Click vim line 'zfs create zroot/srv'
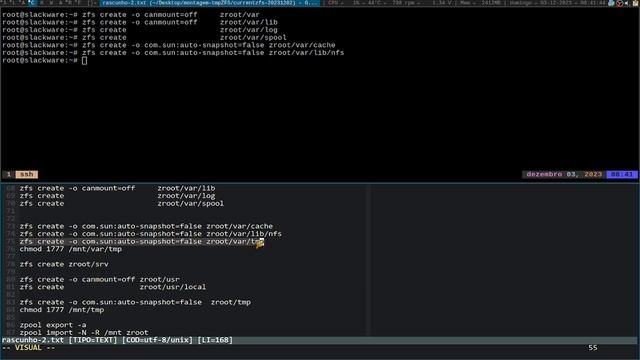 [64, 264]
